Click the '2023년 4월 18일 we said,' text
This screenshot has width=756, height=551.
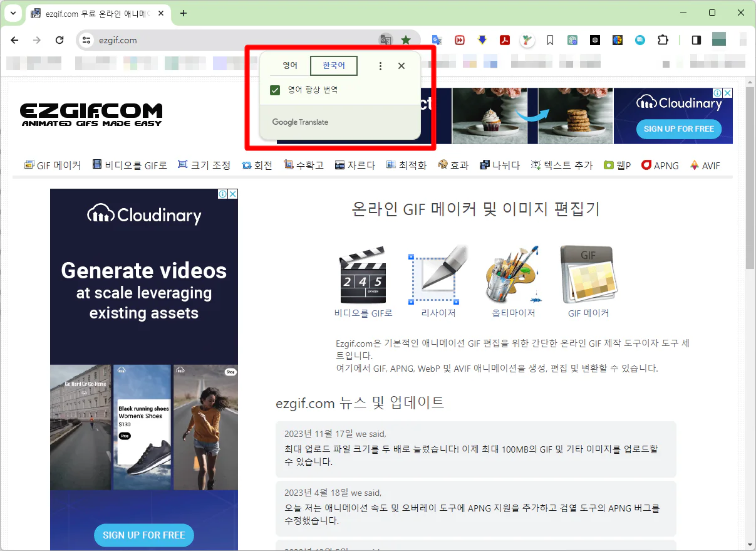333,493
